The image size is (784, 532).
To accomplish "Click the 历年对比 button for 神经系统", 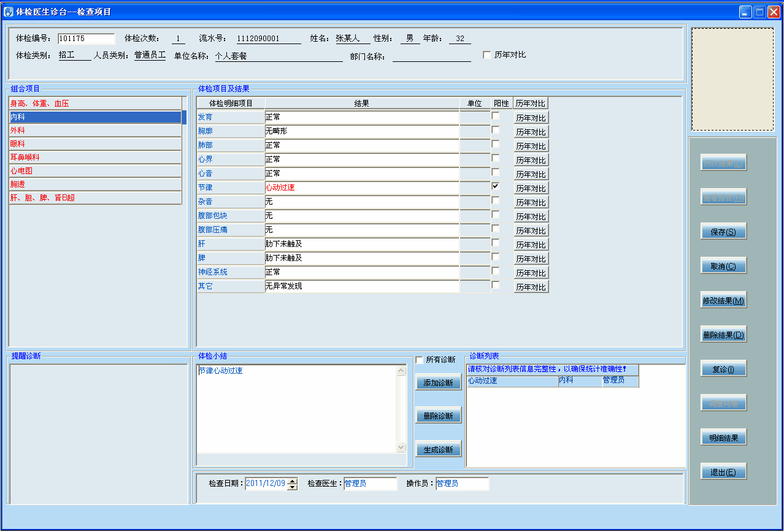I will coord(531,273).
